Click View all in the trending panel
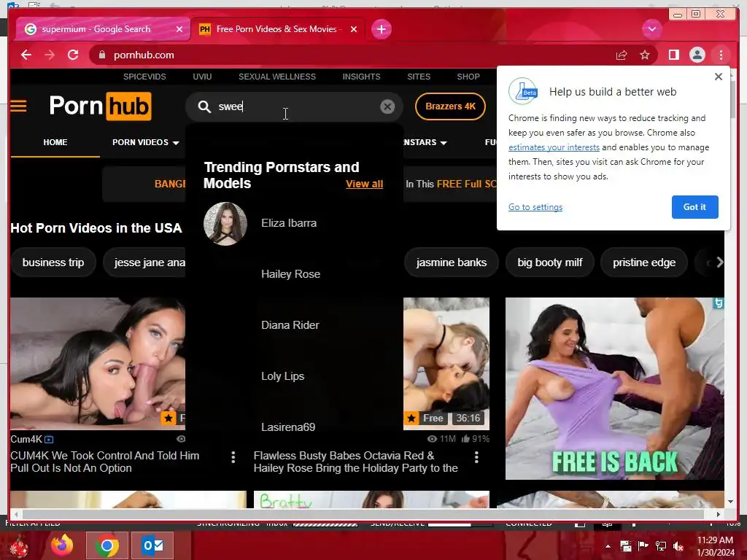This screenshot has height=560, width=747. click(x=365, y=184)
